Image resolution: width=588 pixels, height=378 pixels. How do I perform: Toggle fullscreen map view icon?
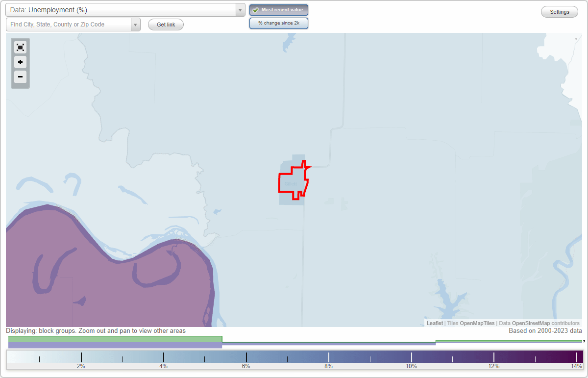[20, 47]
